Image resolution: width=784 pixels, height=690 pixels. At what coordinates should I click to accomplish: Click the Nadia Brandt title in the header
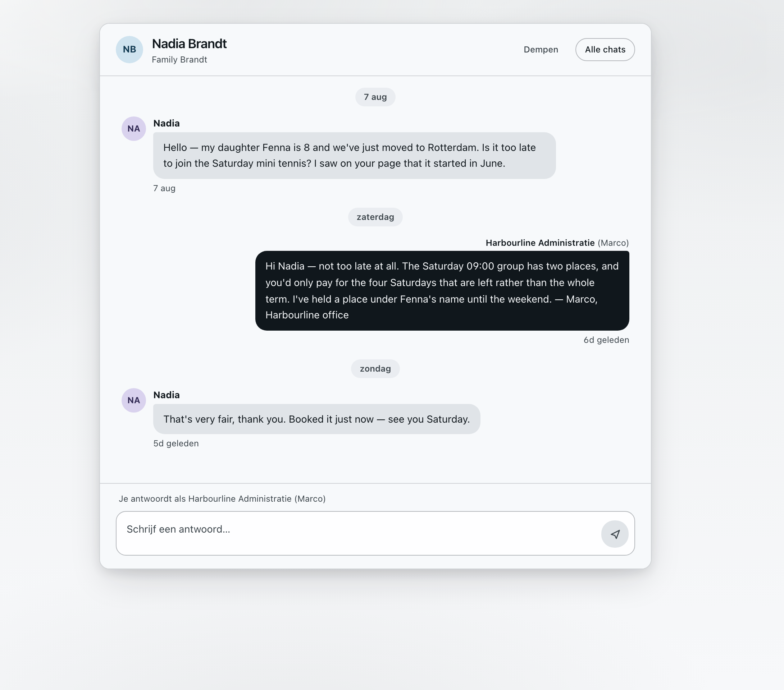(x=189, y=44)
